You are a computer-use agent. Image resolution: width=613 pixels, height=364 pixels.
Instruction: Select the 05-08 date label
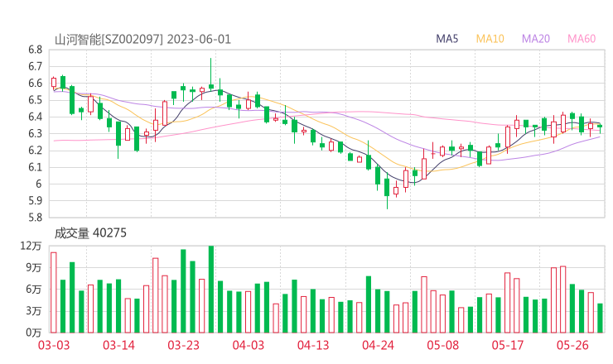coord(443,345)
